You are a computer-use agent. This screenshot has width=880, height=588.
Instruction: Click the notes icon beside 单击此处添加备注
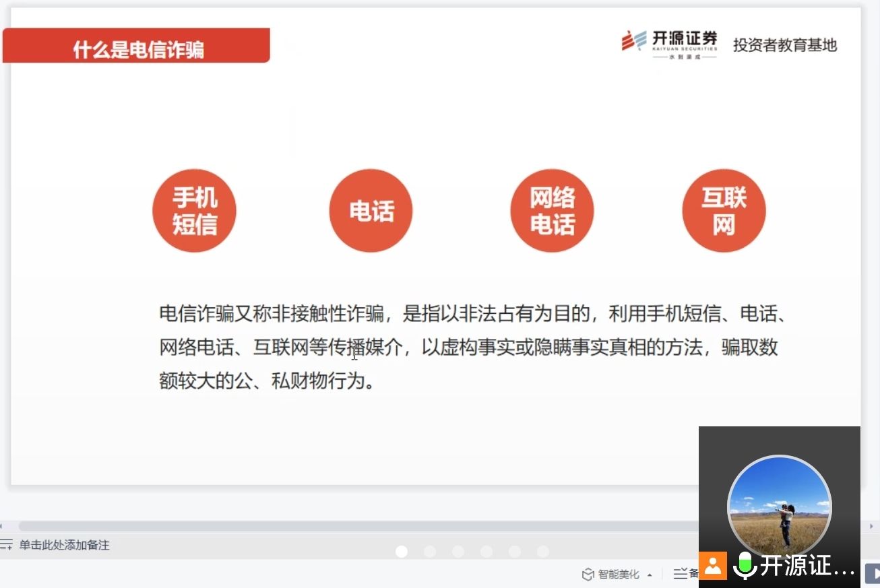click(x=7, y=545)
